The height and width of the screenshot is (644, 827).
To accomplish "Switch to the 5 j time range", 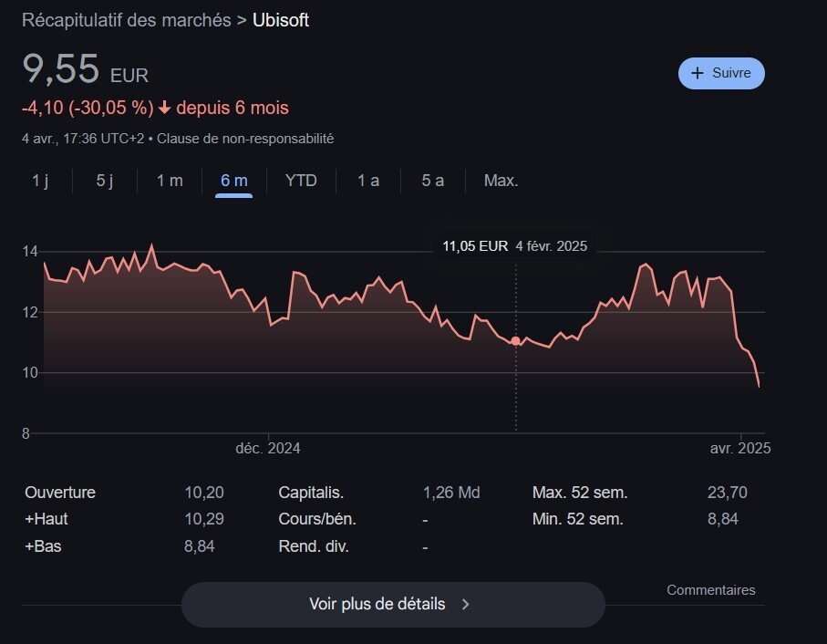I will 105,181.
